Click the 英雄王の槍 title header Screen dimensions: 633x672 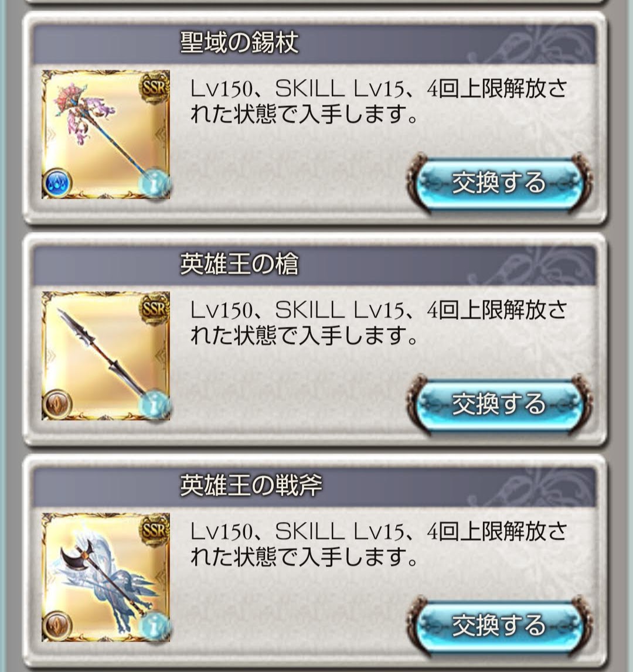tap(314, 264)
